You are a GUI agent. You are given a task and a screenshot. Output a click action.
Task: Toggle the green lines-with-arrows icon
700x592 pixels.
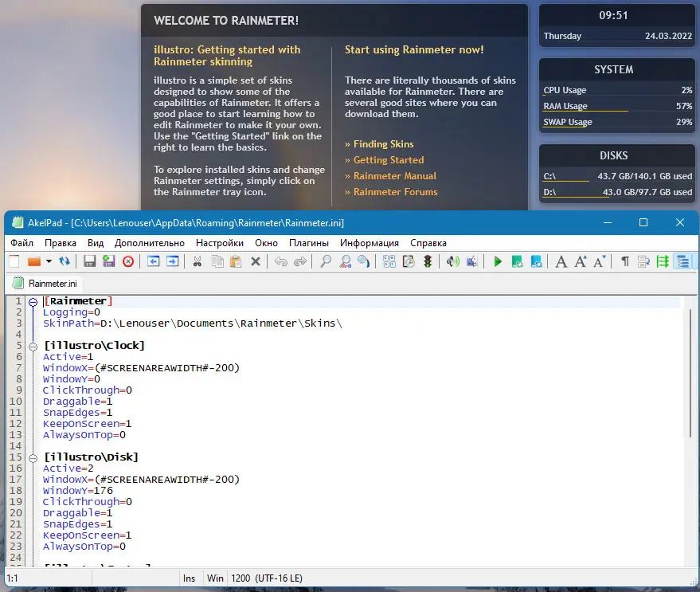coord(663,261)
